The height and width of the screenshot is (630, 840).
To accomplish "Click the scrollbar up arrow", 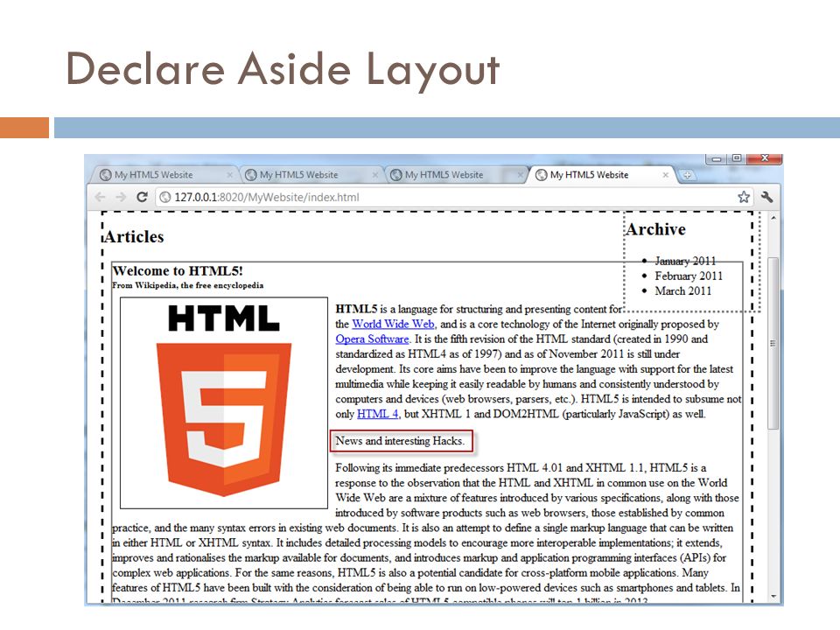I will coord(773,218).
